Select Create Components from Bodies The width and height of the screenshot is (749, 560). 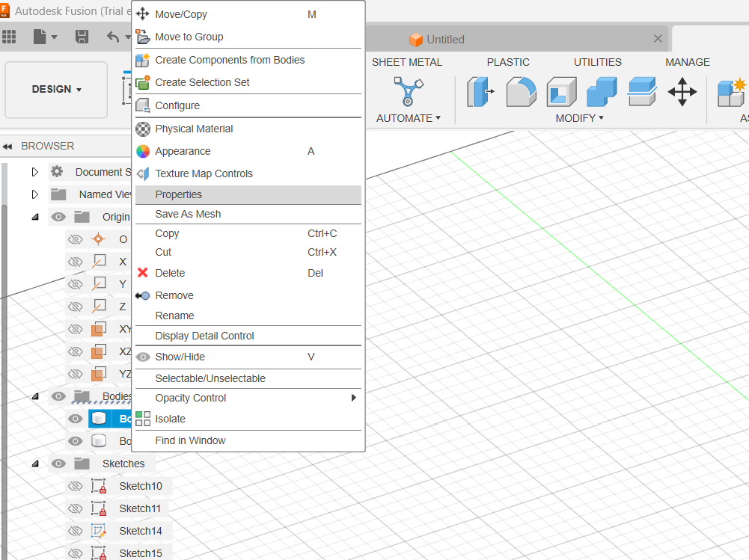click(248, 60)
